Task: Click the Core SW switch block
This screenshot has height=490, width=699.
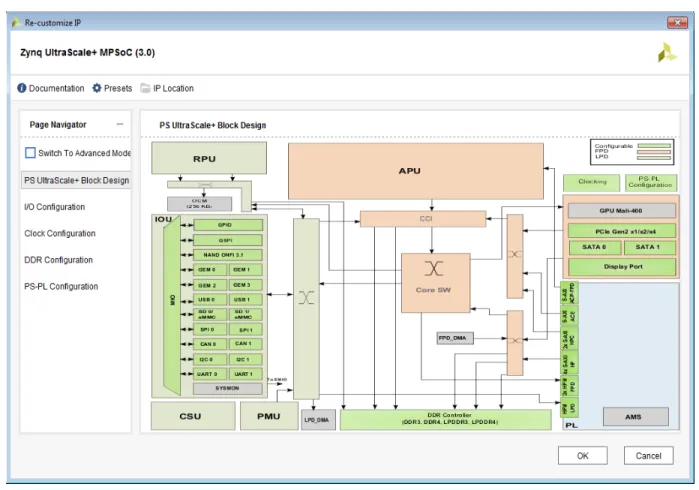Action: 436,283
